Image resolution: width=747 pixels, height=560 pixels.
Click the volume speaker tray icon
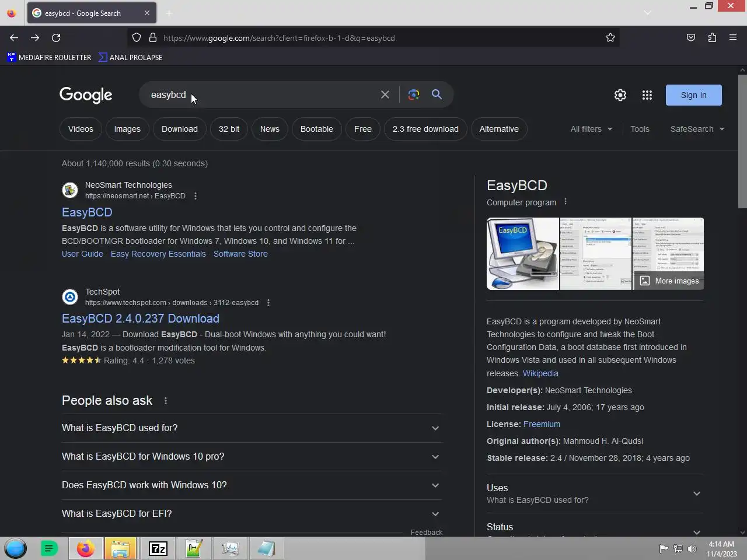pyautogui.click(x=692, y=548)
